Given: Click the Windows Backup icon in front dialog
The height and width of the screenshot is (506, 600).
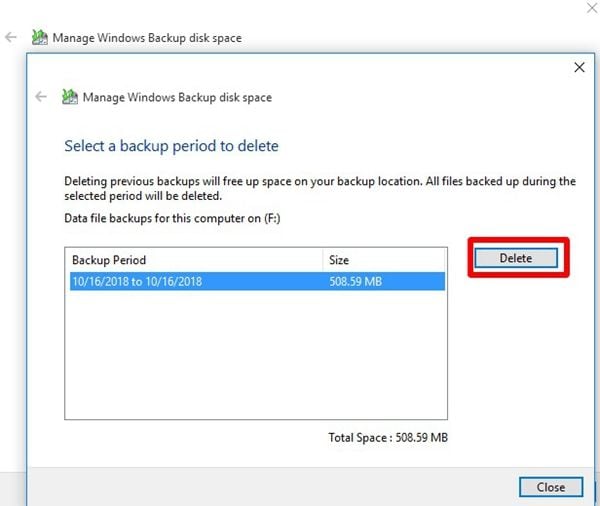Looking at the screenshot, I should (x=70, y=96).
